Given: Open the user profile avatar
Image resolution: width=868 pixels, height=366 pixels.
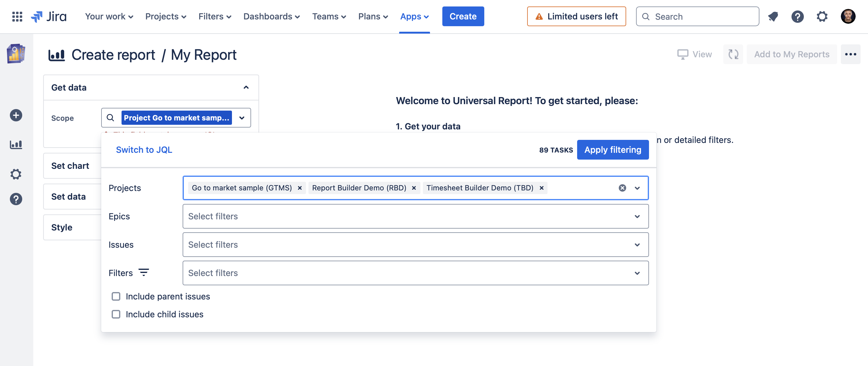Looking at the screenshot, I should (848, 17).
